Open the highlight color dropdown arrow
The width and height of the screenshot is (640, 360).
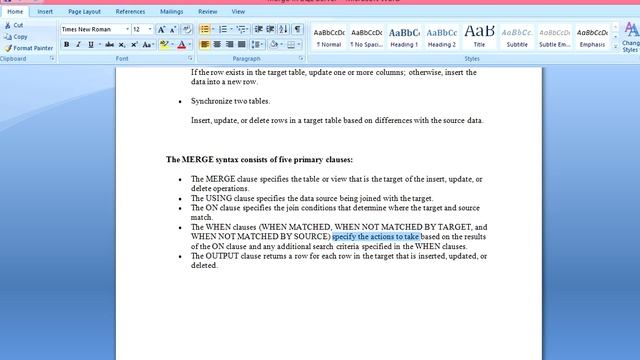pos(172,44)
